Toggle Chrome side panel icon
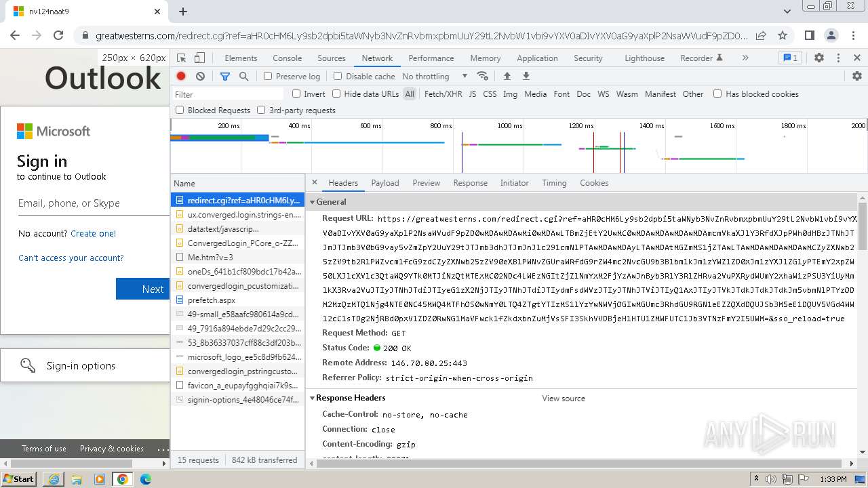The width and height of the screenshot is (868, 488). [x=810, y=35]
